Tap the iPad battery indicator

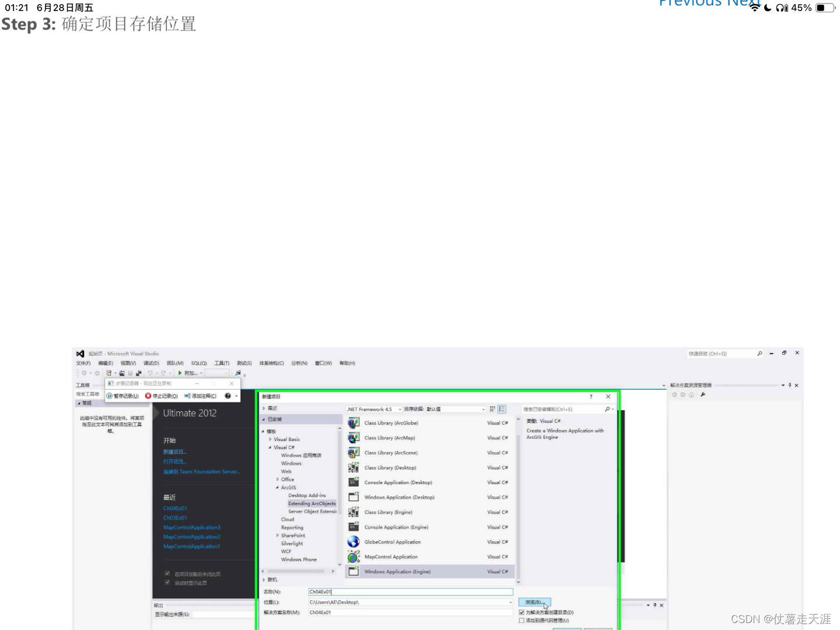825,8
